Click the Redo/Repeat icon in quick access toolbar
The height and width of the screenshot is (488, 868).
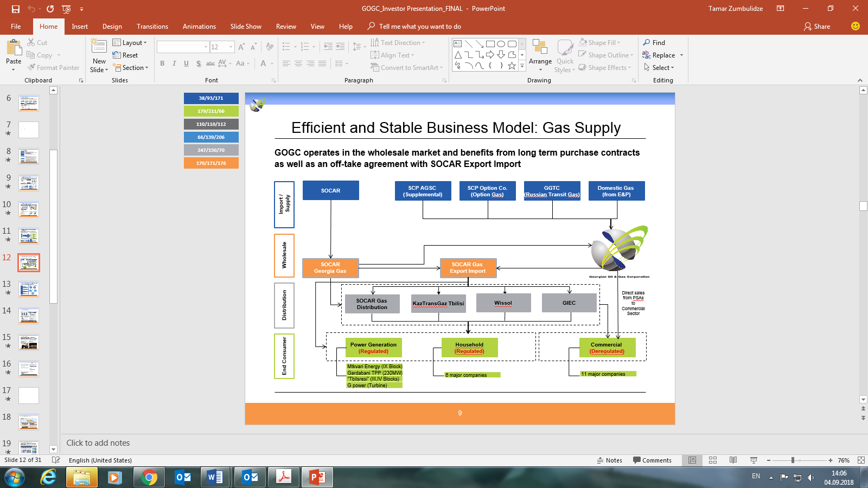click(50, 9)
